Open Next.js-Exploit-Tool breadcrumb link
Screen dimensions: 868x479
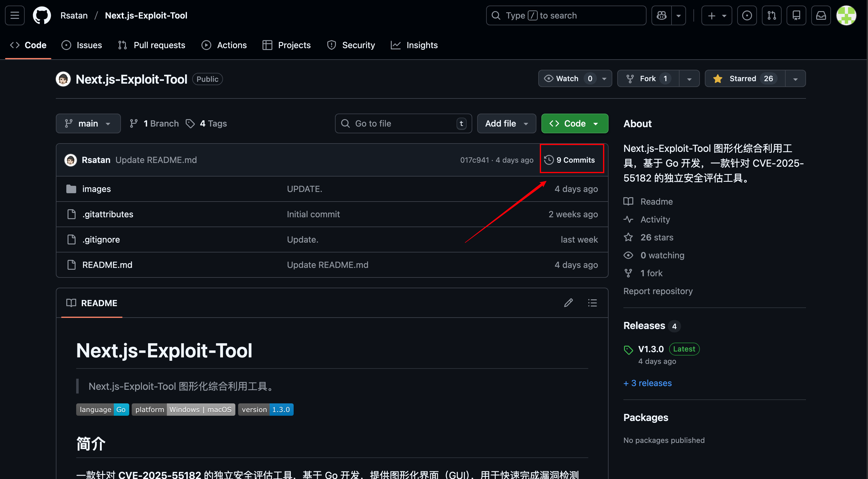146,15
